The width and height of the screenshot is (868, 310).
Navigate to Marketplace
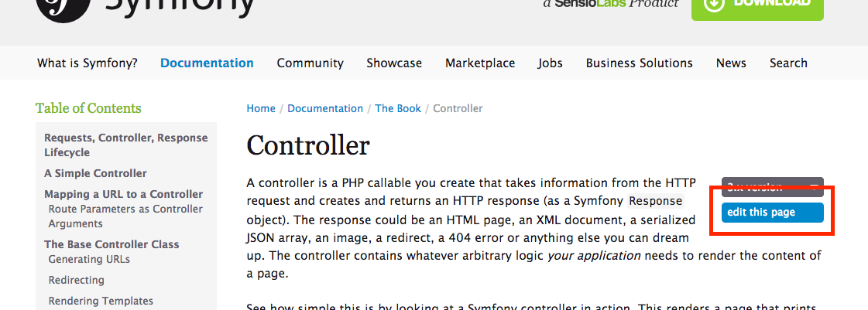(x=480, y=63)
